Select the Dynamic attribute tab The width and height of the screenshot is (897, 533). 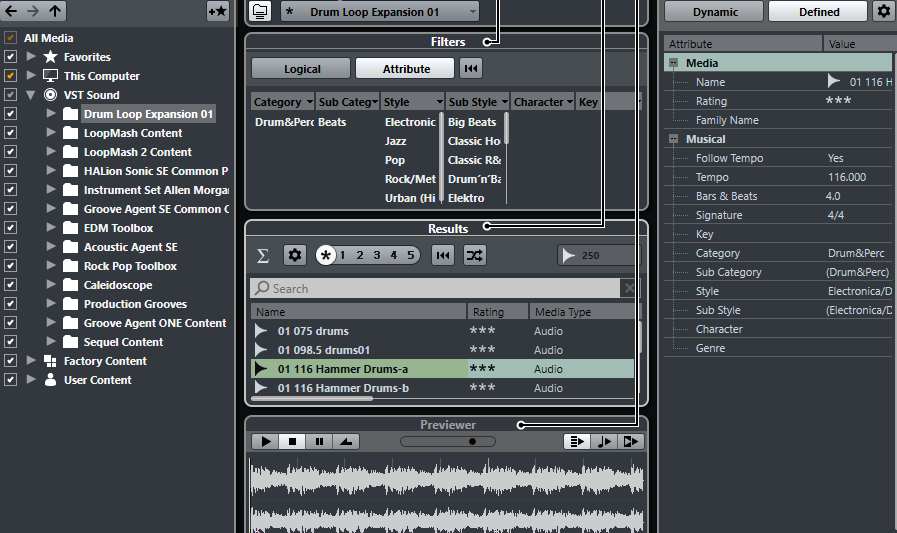pyautogui.click(x=715, y=12)
